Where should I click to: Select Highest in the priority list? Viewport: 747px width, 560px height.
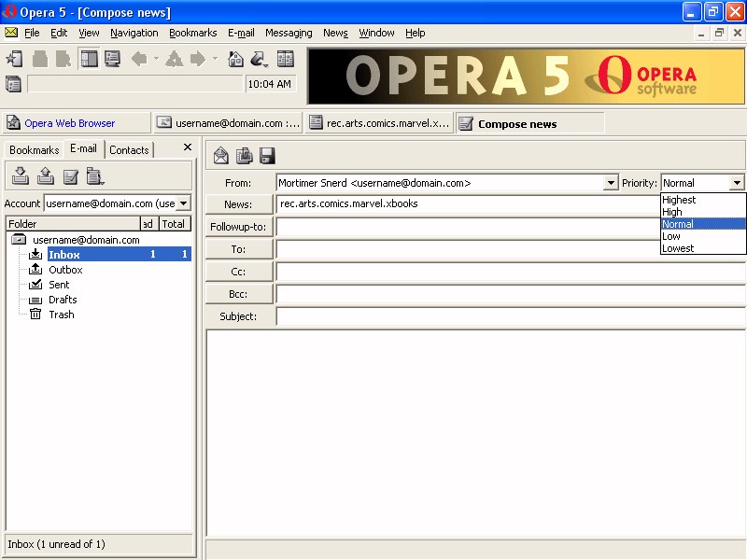click(703, 200)
